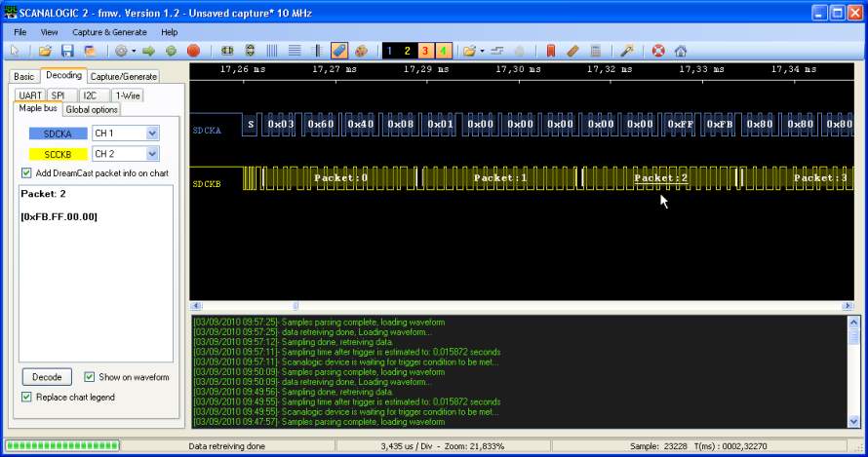Select the Maple bus tab

[38, 108]
